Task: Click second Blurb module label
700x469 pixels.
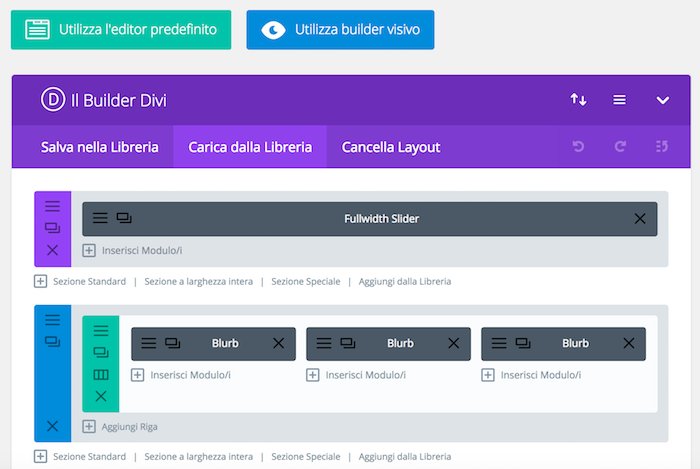Action: (x=400, y=343)
